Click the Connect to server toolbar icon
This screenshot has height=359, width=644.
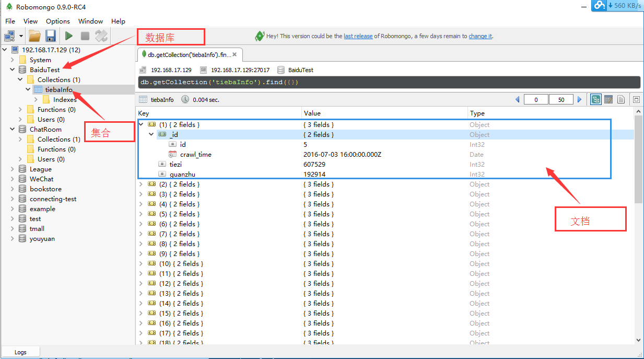pos(10,36)
